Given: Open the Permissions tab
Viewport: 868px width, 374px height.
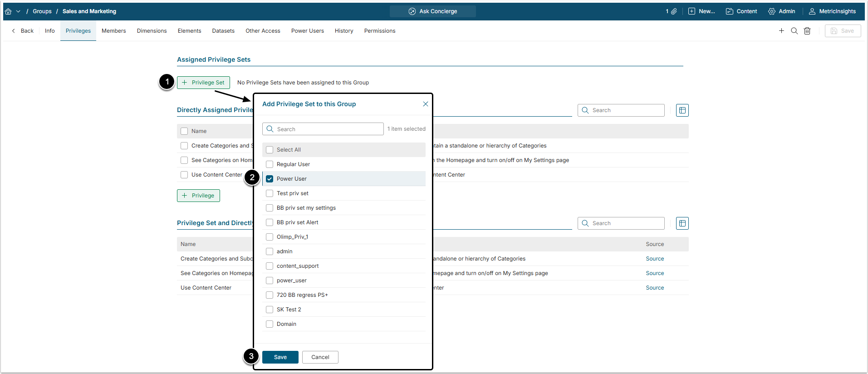Looking at the screenshot, I should pos(379,31).
